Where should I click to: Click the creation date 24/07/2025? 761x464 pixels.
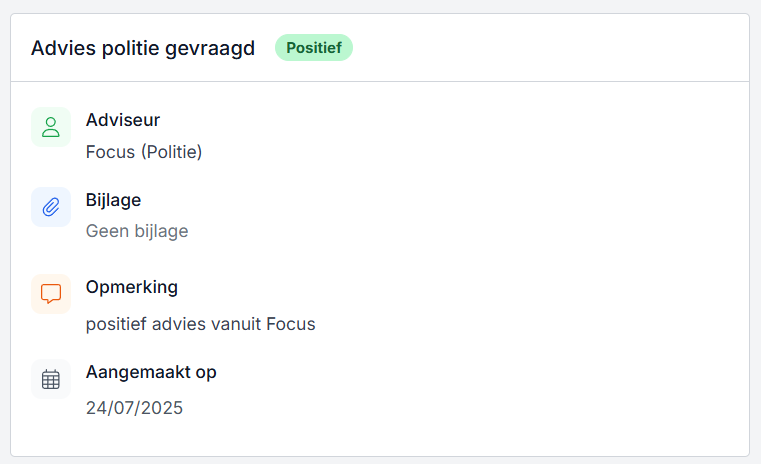coord(135,408)
